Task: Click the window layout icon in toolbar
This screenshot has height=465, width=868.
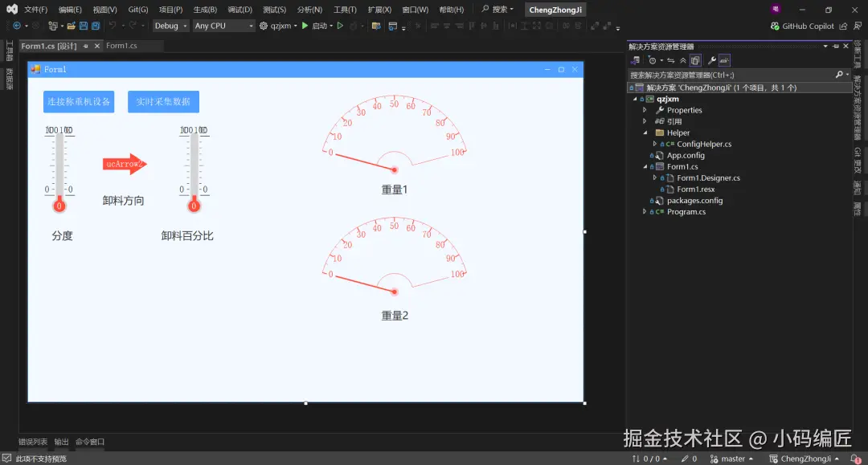Action: click(x=392, y=26)
